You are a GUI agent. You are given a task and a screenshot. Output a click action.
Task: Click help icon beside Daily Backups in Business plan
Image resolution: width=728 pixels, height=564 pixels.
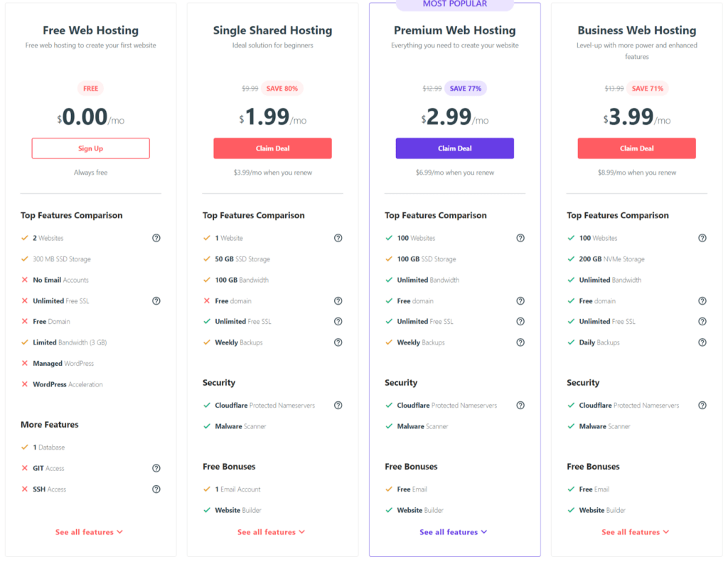point(702,342)
